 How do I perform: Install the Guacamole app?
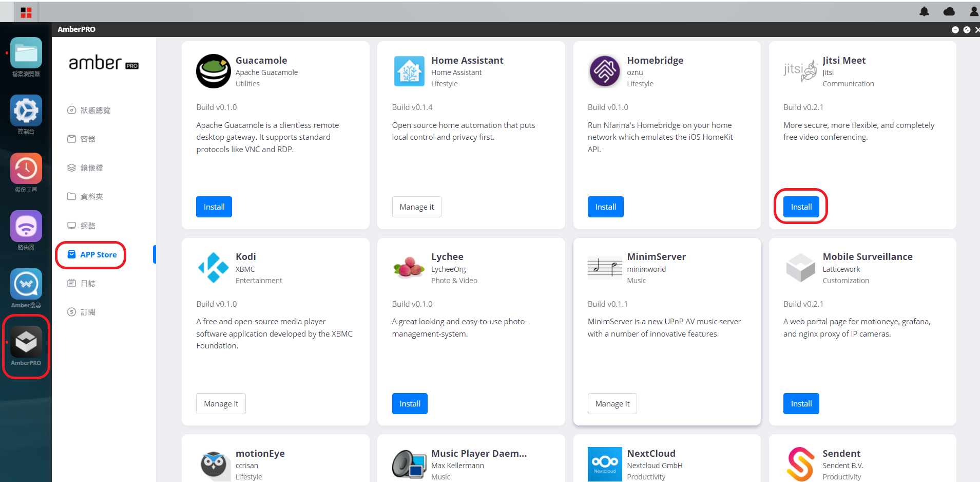coord(214,207)
